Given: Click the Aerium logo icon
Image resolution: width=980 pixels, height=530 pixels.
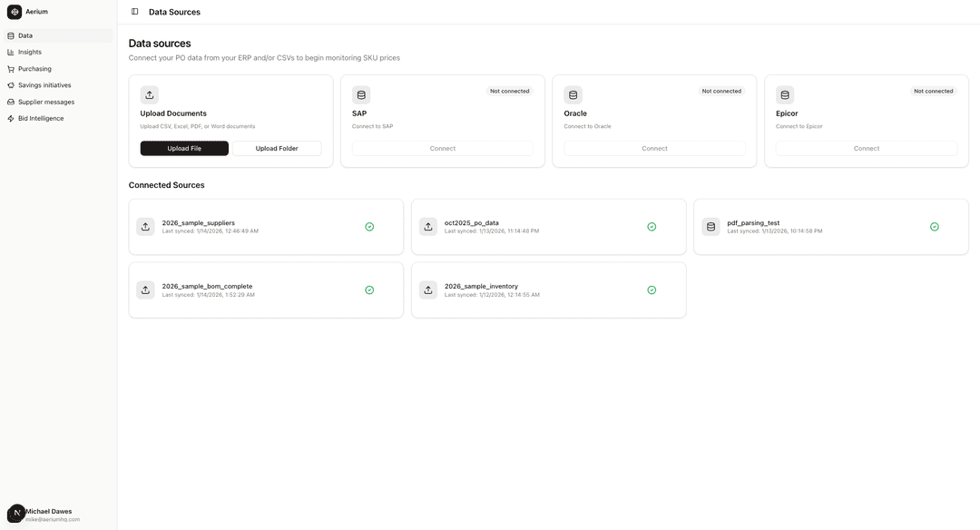Looking at the screenshot, I should tap(15, 12).
